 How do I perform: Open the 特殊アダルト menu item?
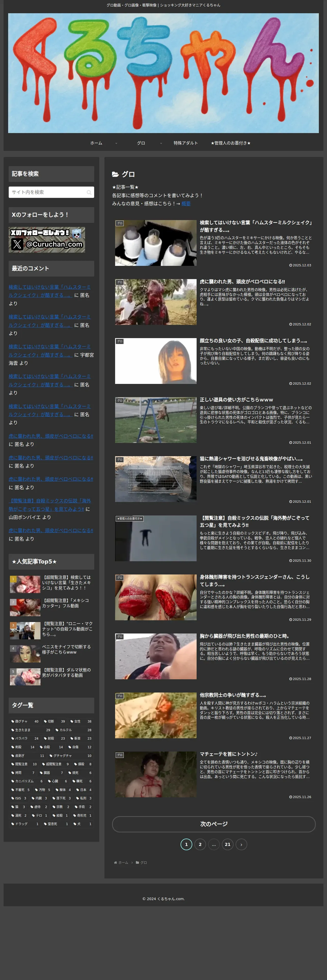pyautogui.click(x=186, y=143)
